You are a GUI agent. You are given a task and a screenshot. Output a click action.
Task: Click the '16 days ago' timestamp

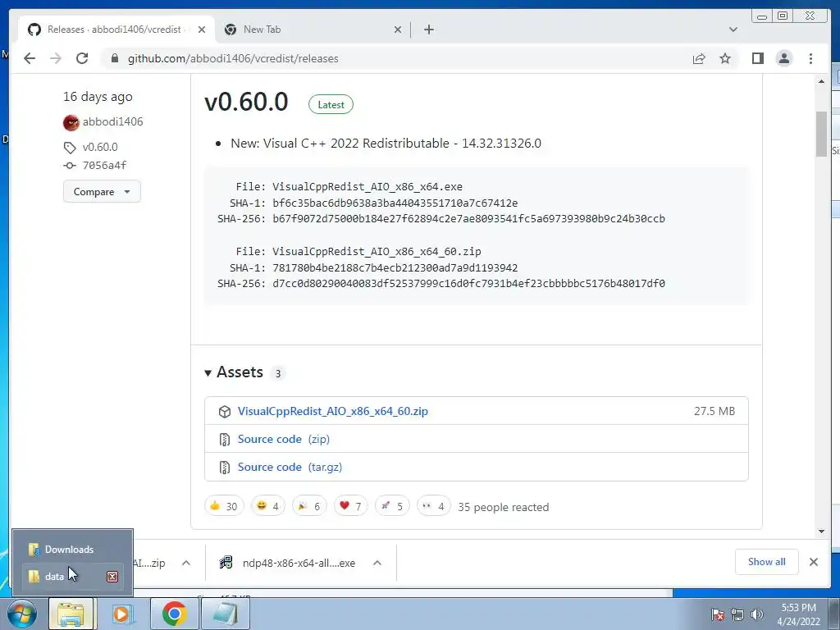[x=98, y=97]
